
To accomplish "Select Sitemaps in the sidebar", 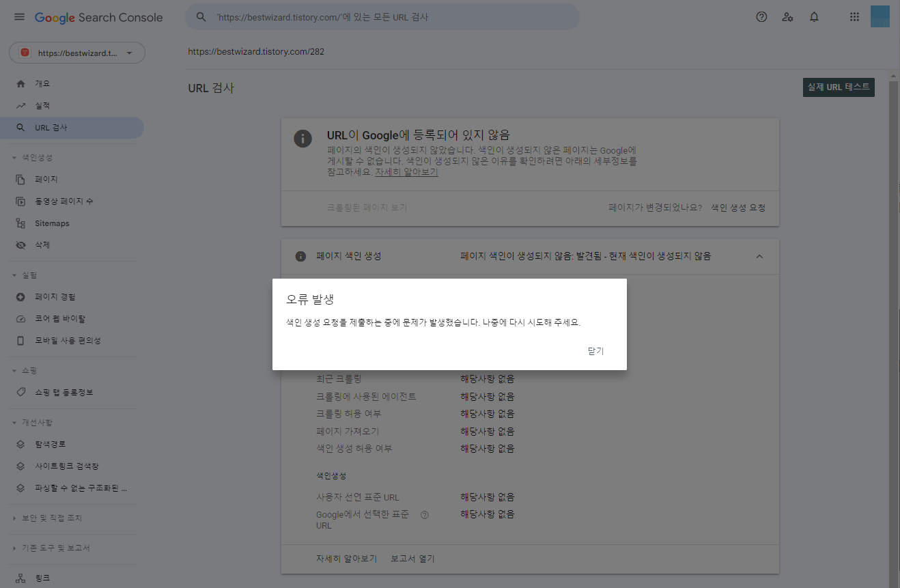I will tap(20, 223).
